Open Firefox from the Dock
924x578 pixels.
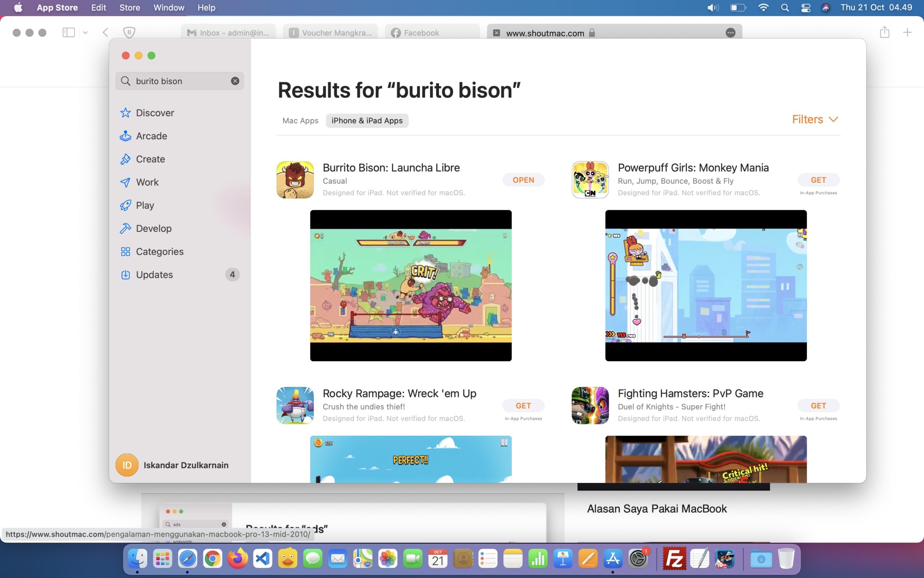237,559
